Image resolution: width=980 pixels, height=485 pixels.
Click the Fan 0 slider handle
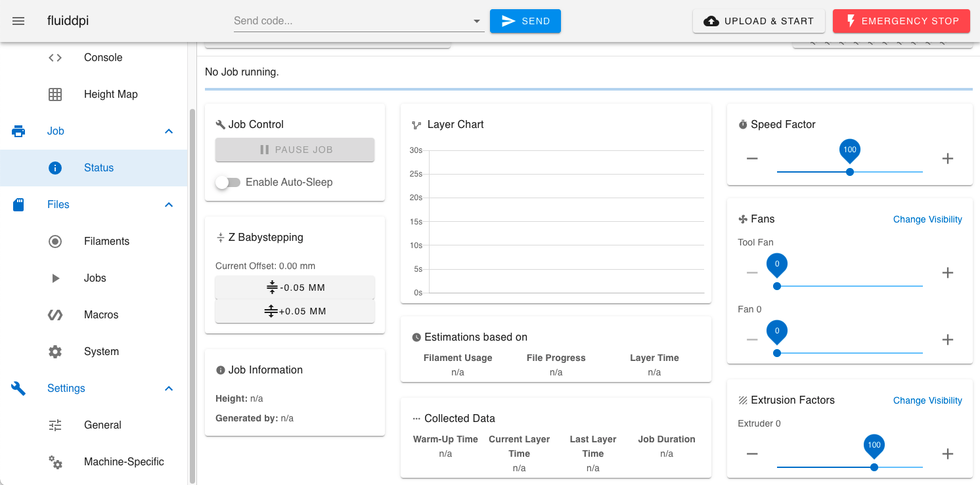pos(777,353)
